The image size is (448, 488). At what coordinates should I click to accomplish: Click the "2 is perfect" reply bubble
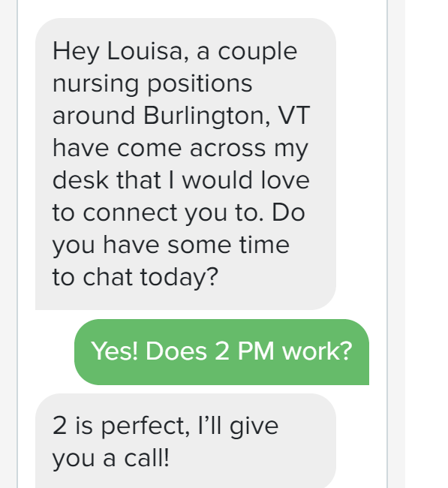click(x=186, y=441)
